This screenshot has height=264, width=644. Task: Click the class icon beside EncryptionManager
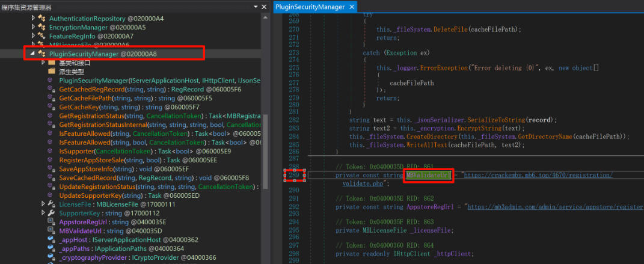42,28
